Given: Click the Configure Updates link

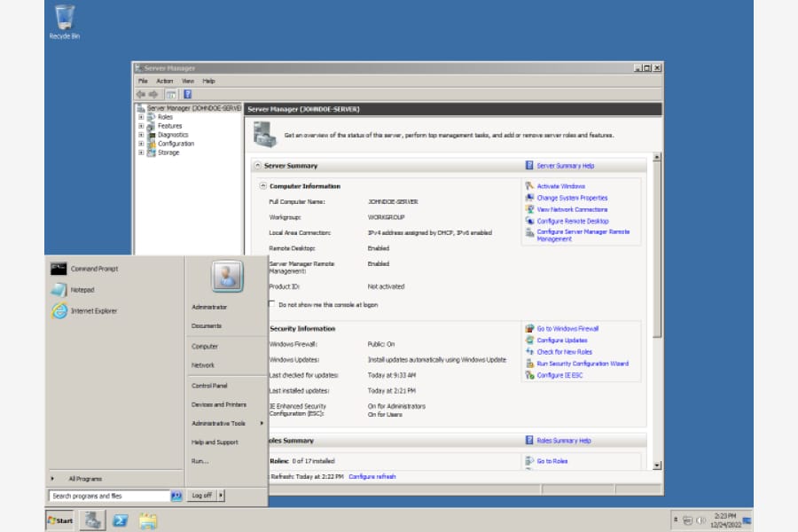Looking at the screenshot, I should point(562,340).
